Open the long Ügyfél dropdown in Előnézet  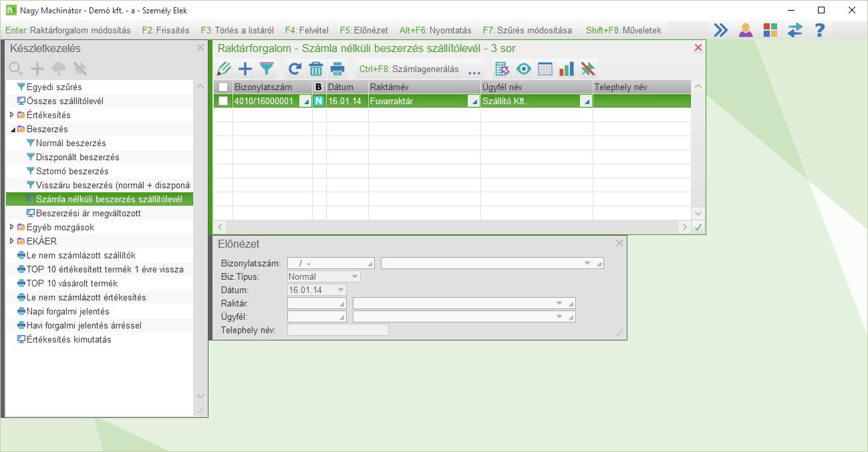click(559, 316)
